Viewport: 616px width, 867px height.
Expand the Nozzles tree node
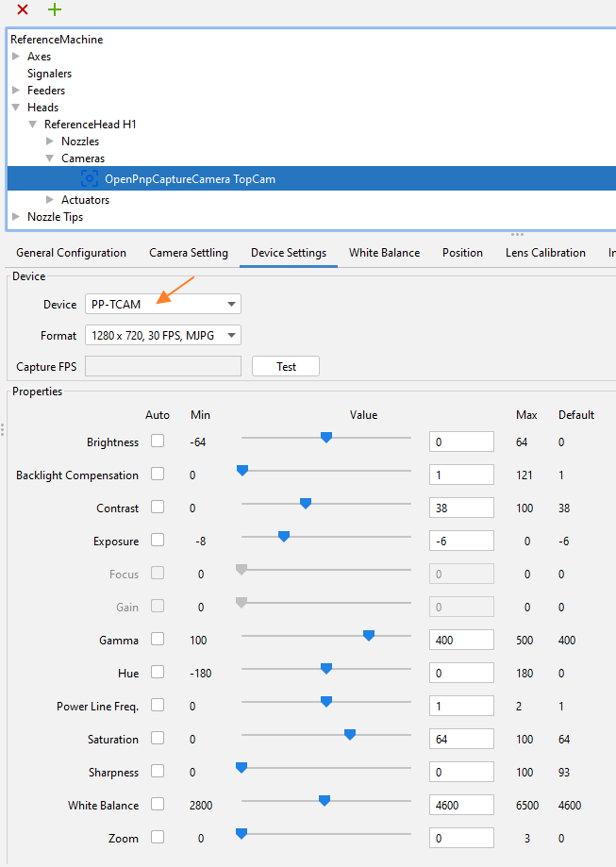click(x=50, y=142)
